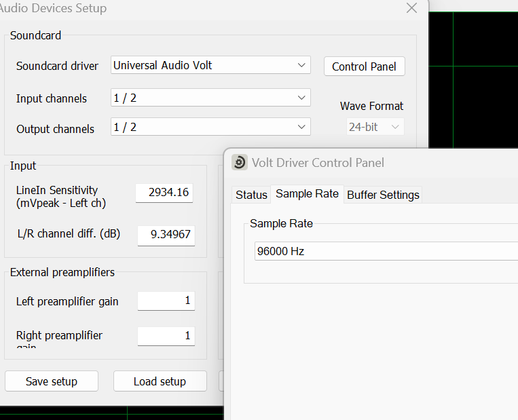Click the L/R channel diff. value field
This screenshot has height=420, width=518.
[166, 235]
